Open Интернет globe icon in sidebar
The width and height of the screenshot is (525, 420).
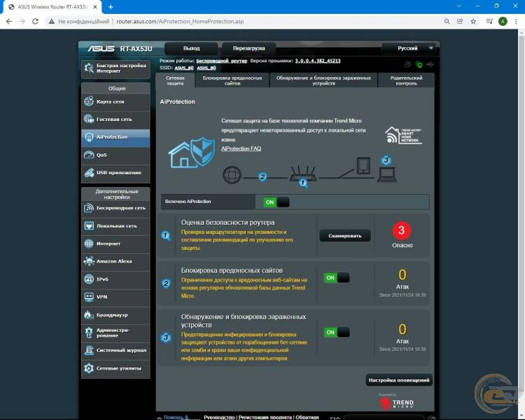pos(89,244)
